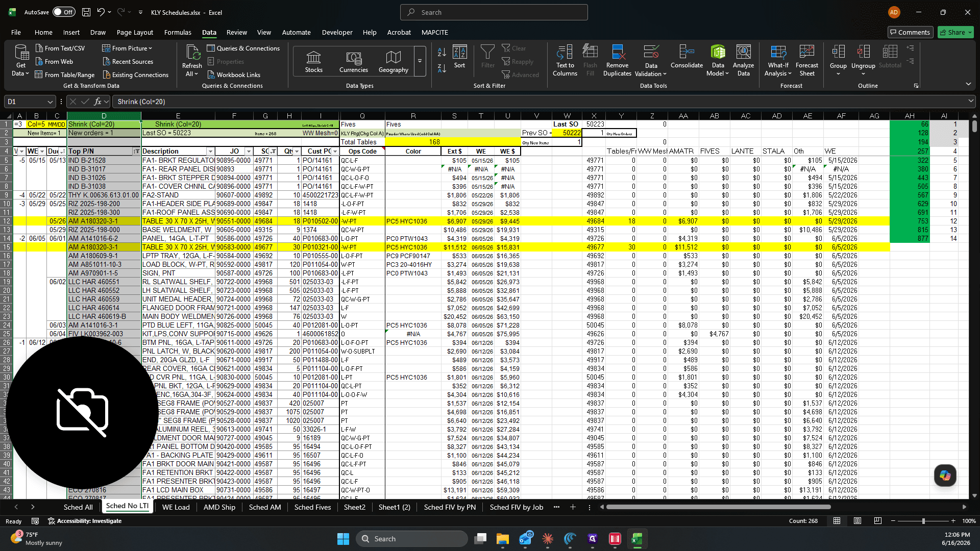Viewport: 980px width, 551px height.
Task: Add a new sheet with plus button
Action: [x=573, y=507]
